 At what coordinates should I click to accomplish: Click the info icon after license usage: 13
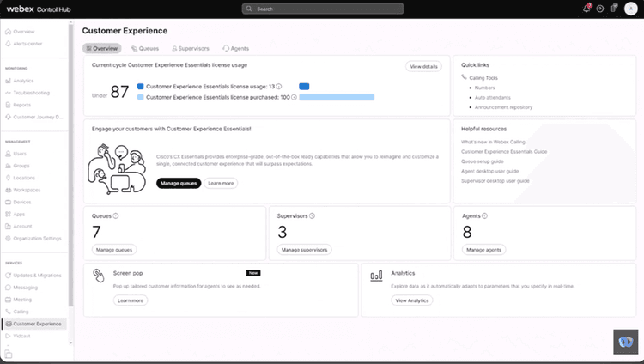tap(280, 86)
